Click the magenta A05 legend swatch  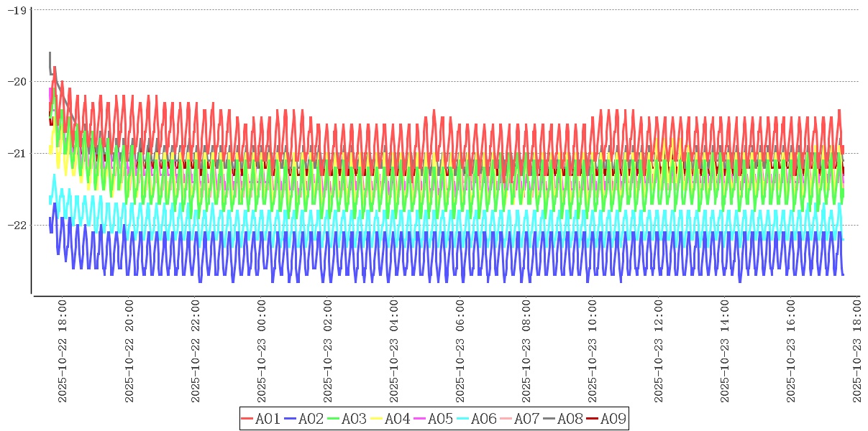[x=420, y=419]
